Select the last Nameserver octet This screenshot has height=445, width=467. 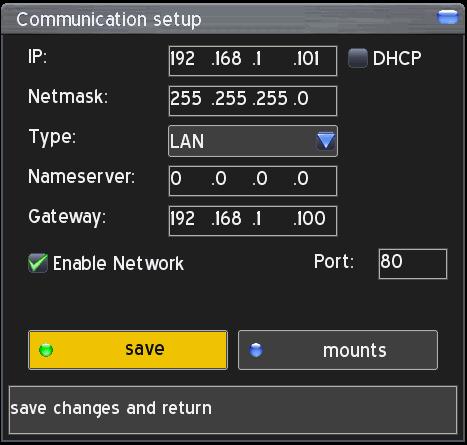pyautogui.click(x=301, y=178)
